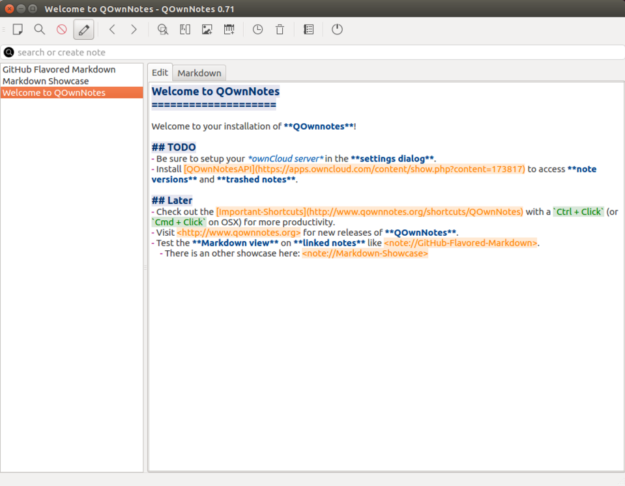Click the calendar date toolbar icon
The width and height of the screenshot is (625, 486).
point(229,29)
